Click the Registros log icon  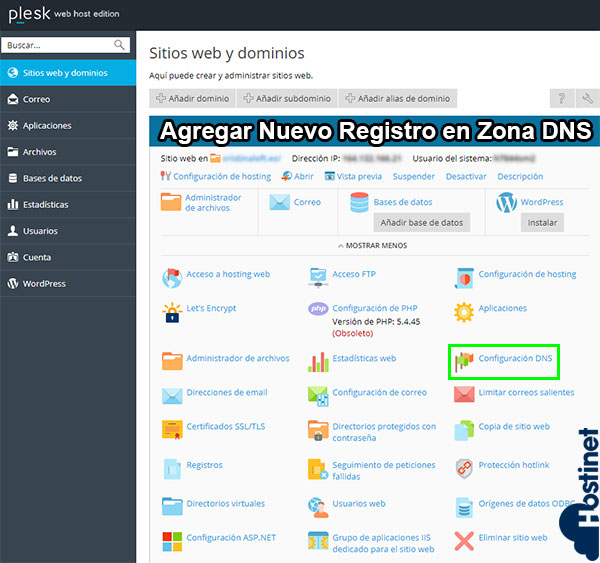[x=172, y=469]
